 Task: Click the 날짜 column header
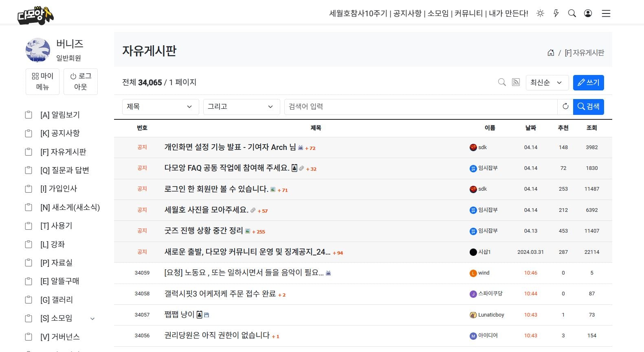point(531,128)
